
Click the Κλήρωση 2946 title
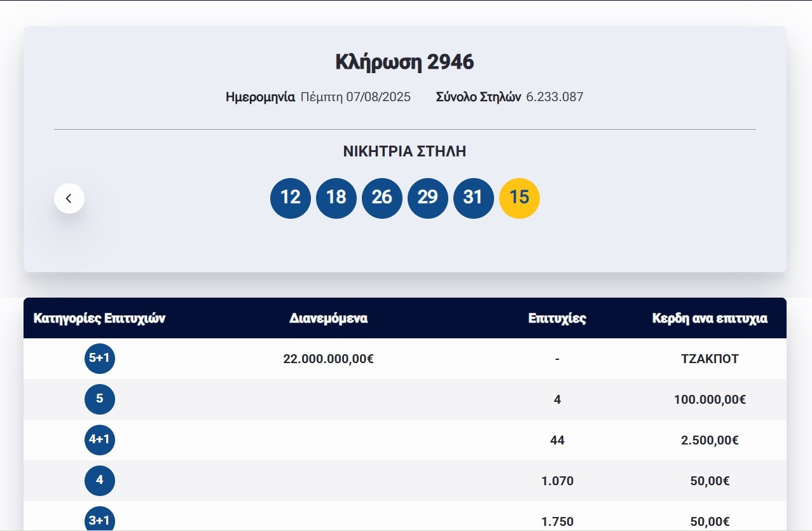coord(404,62)
